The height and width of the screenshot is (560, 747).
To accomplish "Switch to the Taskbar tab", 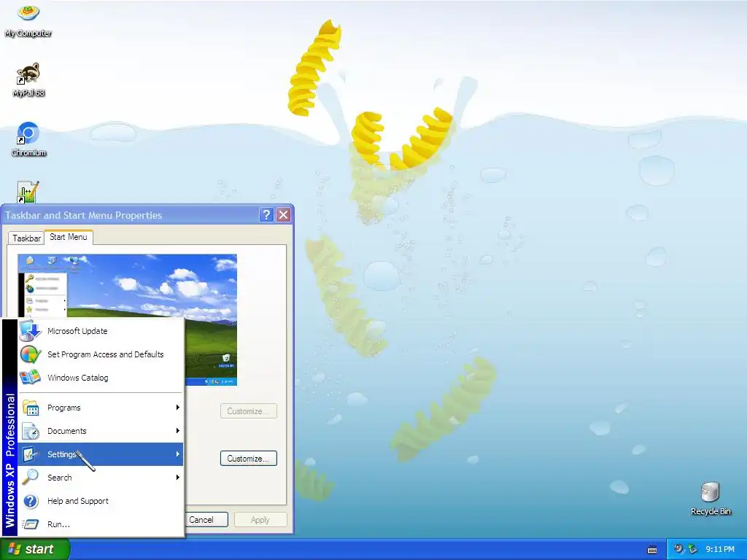I will pos(26,238).
